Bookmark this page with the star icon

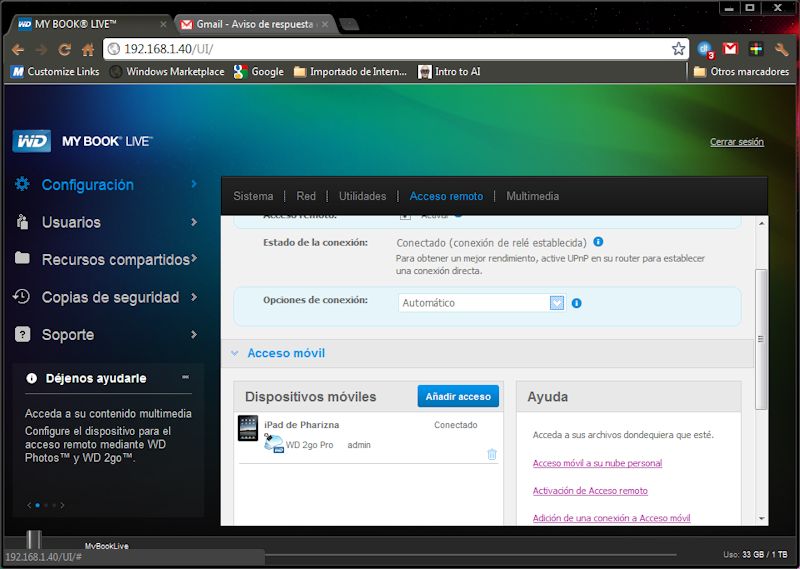(x=678, y=49)
